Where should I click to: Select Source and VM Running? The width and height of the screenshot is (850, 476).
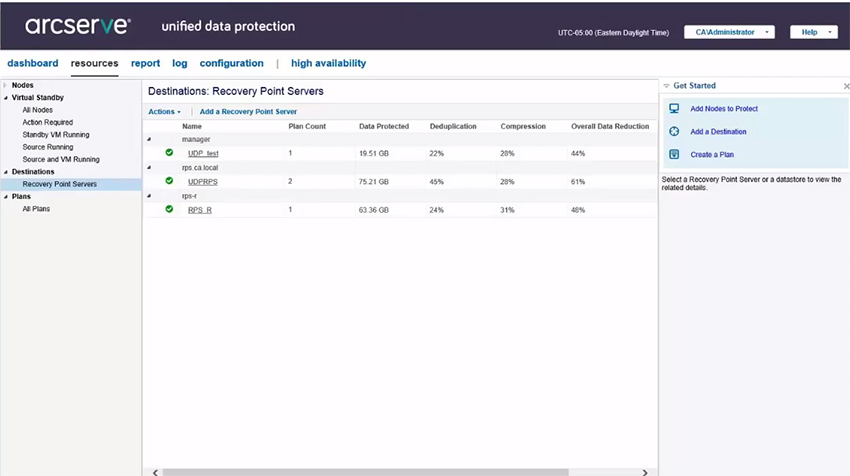point(61,159)
